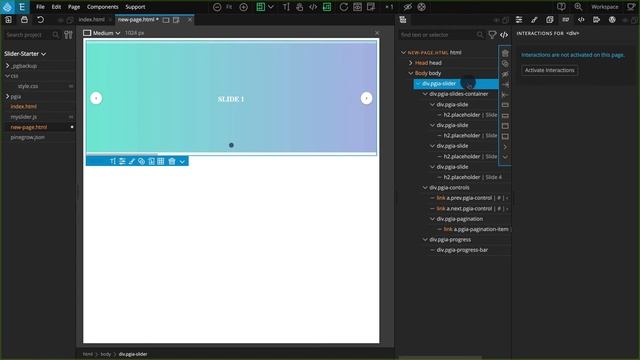Open the File menu
The image size is (640, 360).
pyautogui.click(x=40, y=7)
